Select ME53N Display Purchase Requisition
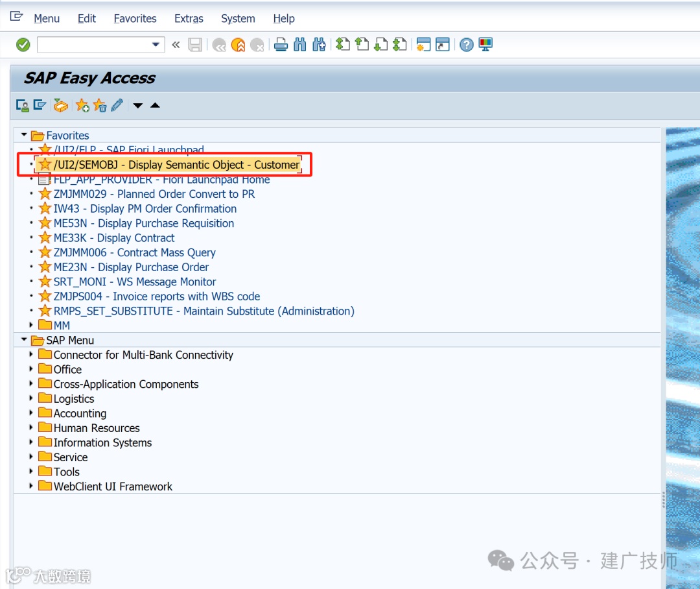Viewport: 700px width, 589px height. (x=144, y=223)
